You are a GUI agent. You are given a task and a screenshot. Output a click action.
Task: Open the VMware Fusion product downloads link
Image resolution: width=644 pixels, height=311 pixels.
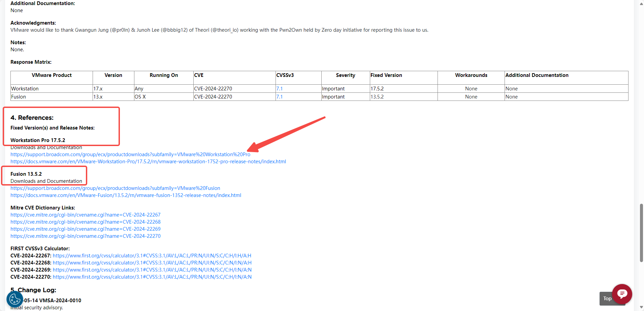[x=115, y=188]
